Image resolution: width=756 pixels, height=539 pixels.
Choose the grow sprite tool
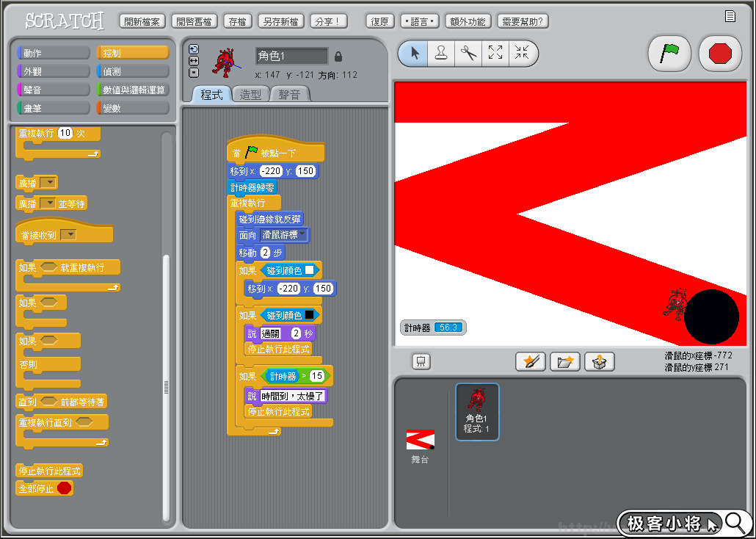[x=495, y=54]
